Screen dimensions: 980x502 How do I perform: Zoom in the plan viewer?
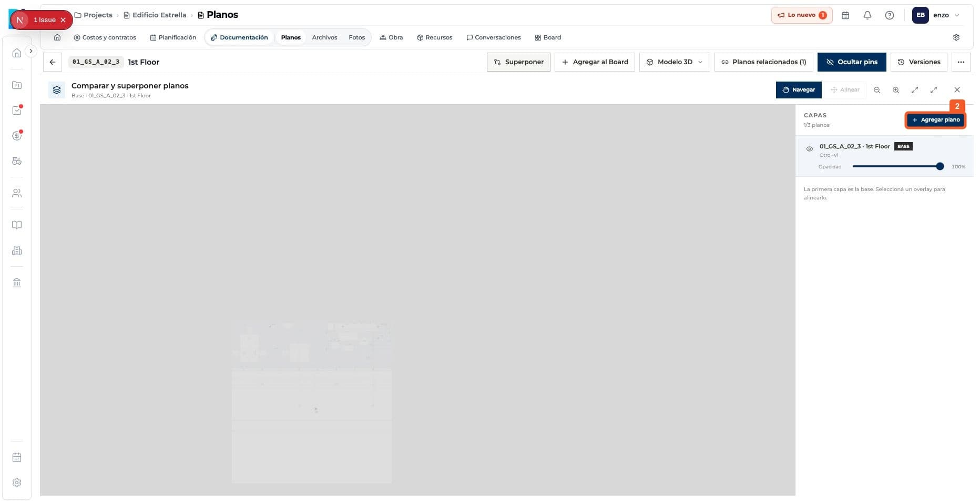[896, 90]
